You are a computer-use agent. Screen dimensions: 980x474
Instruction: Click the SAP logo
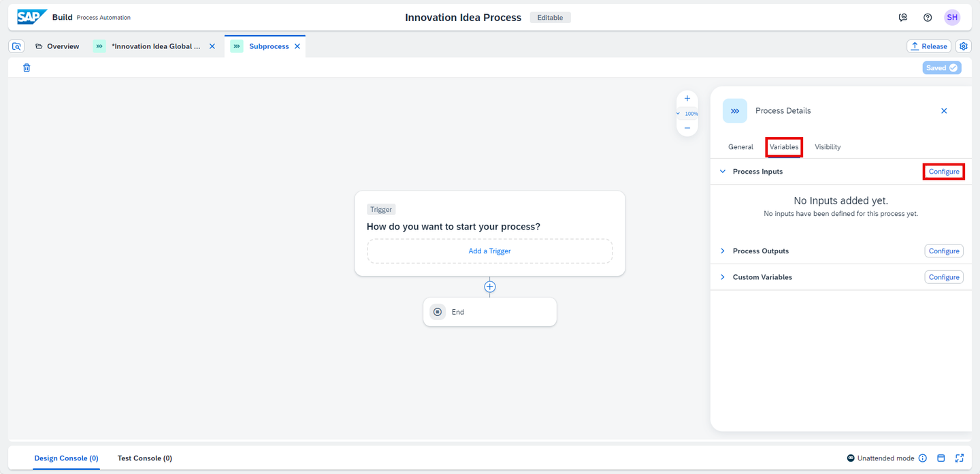click(32, 17)
